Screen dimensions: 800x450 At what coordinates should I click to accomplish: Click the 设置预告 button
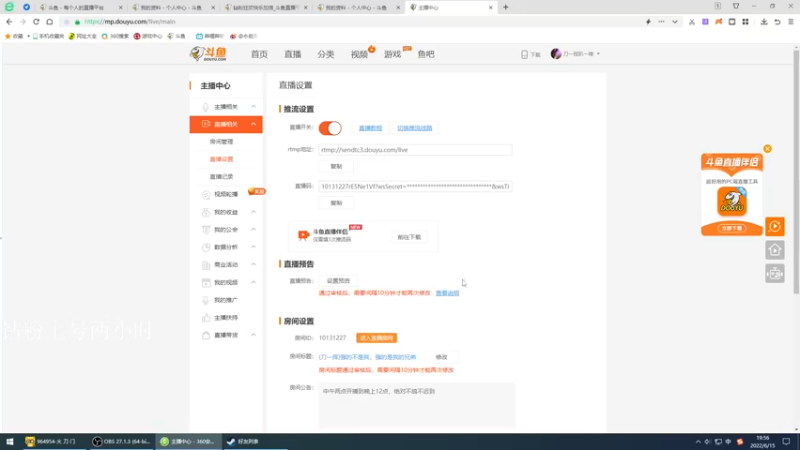click(x=338, y=281)
